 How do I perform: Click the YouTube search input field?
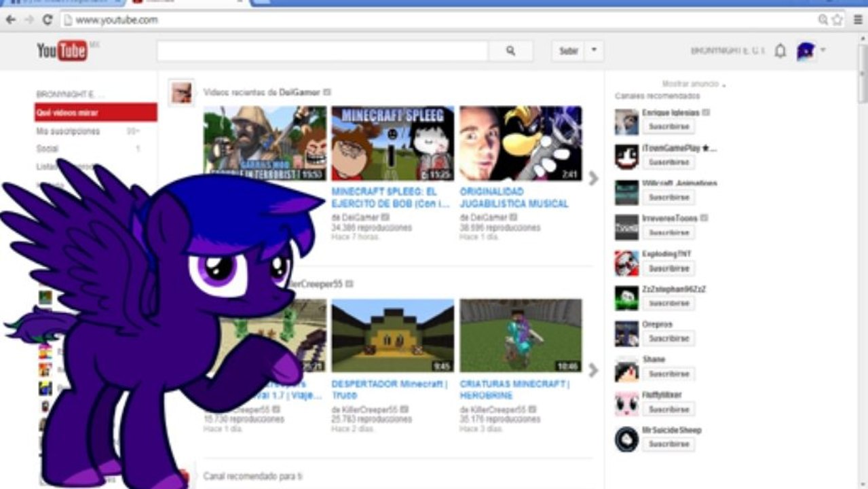tap(322, 51)
